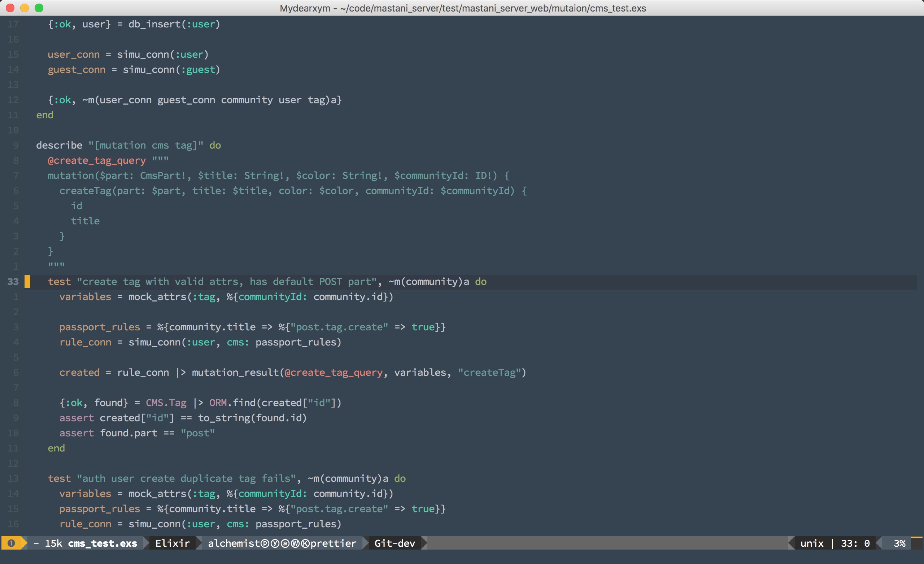Click the alchemist minor mode label
Viewport: 924px width, 564px height.
pos(234,543)
